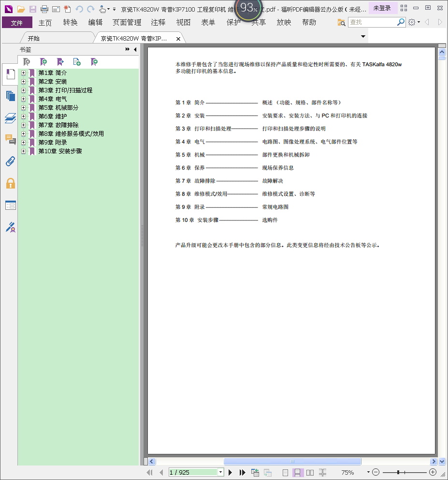Screen dimensions: 448x480
Task: Go to last page button
Action: 242,472
